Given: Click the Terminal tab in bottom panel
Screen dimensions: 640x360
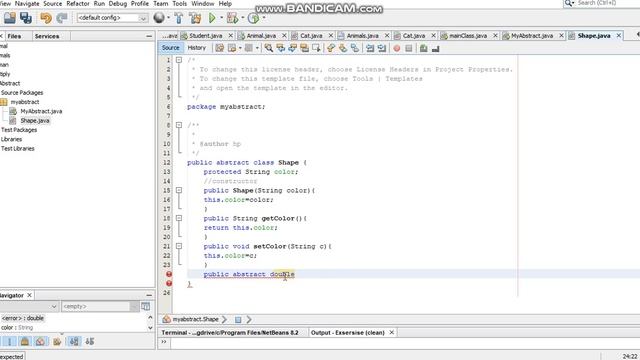Looking at the screenshot, I should click(230, 333).
